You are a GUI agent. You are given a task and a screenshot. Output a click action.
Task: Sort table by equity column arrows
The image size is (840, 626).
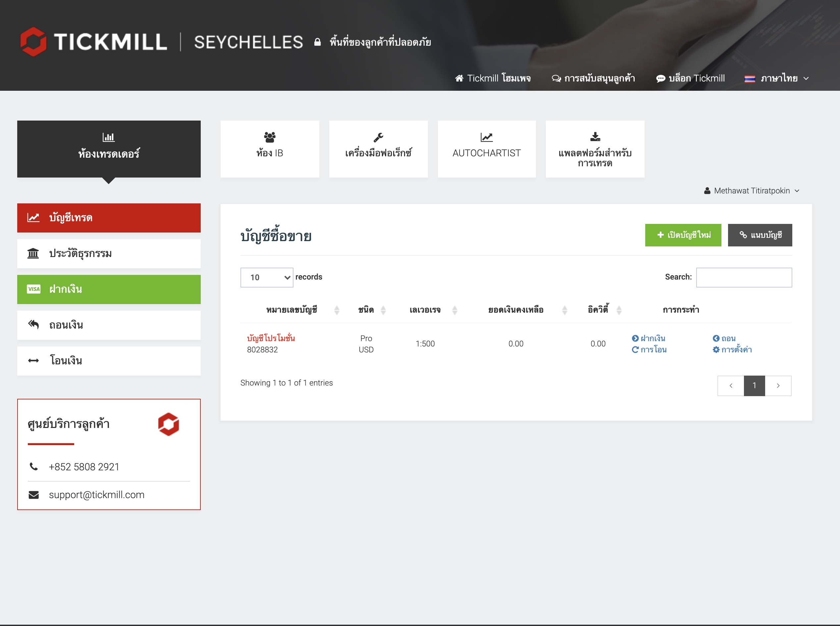pyautogui.click(x=619, y=310)
